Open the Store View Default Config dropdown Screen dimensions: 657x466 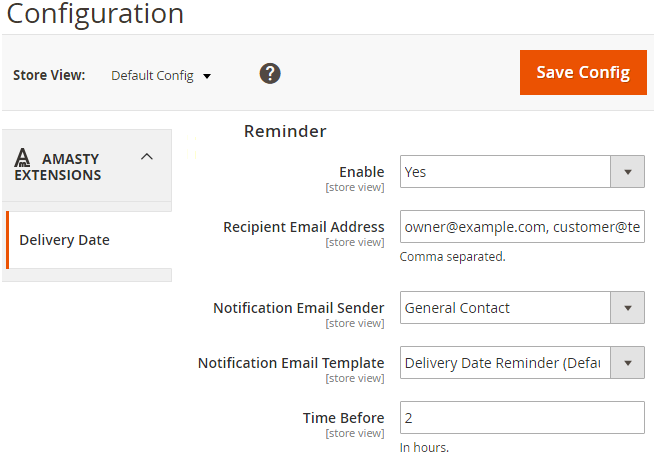click(161, 76)
